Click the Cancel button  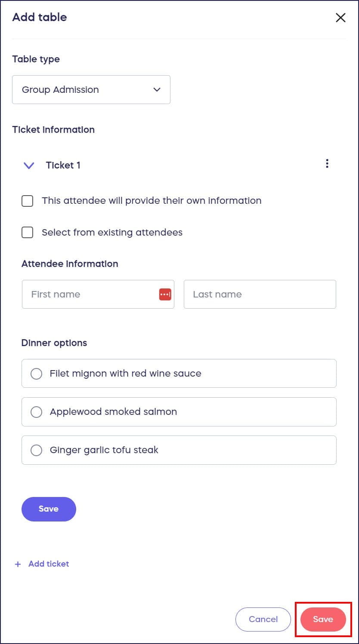point(263,619)
